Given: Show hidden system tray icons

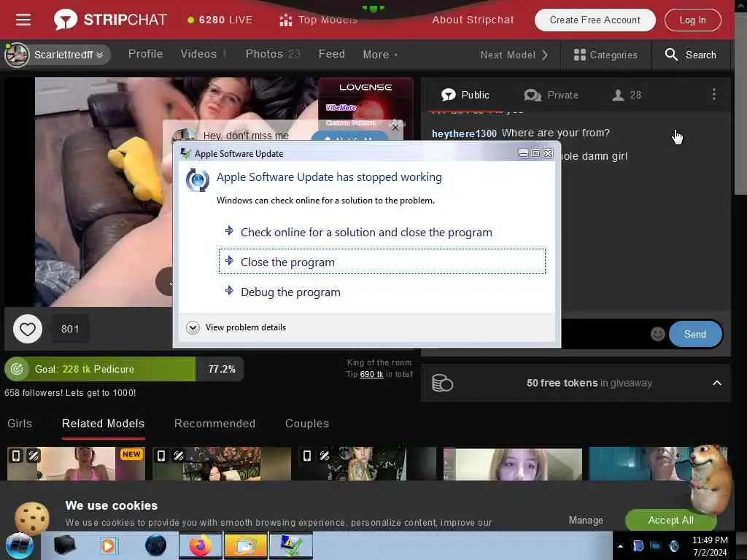Looking at the screenshot, I should click(620, 546).
